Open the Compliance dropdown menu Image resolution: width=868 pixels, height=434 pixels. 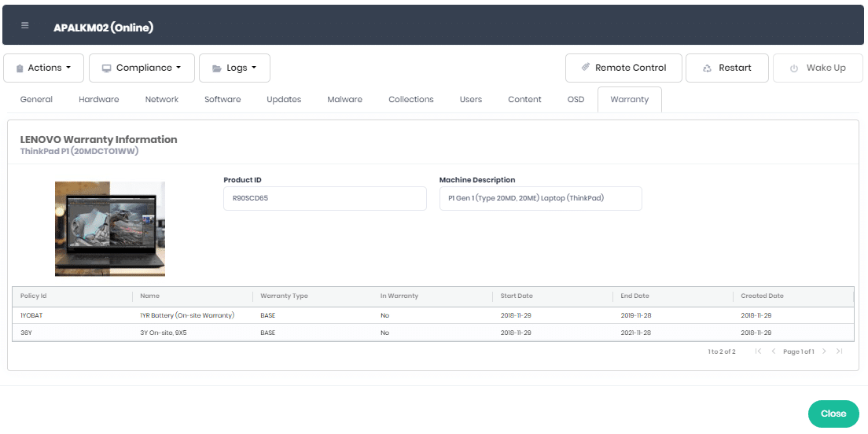pyautogui.click(x=142, y=68)
